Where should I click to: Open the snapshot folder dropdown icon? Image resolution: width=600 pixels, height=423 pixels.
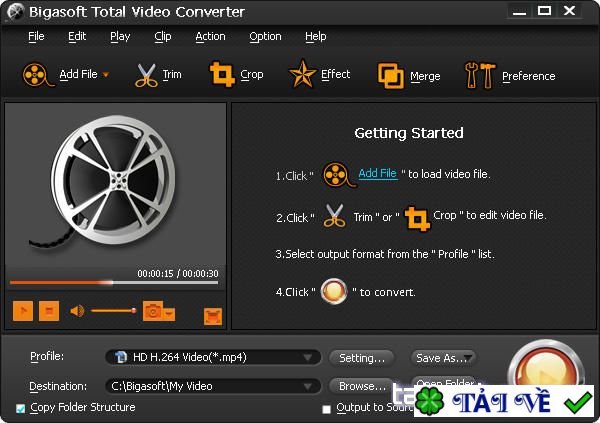click(x=169, y=314)
